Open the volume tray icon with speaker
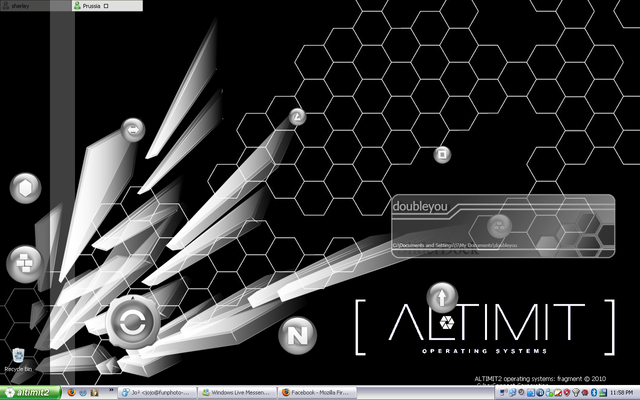Screen dimensions: 640x400 (504, 393)
